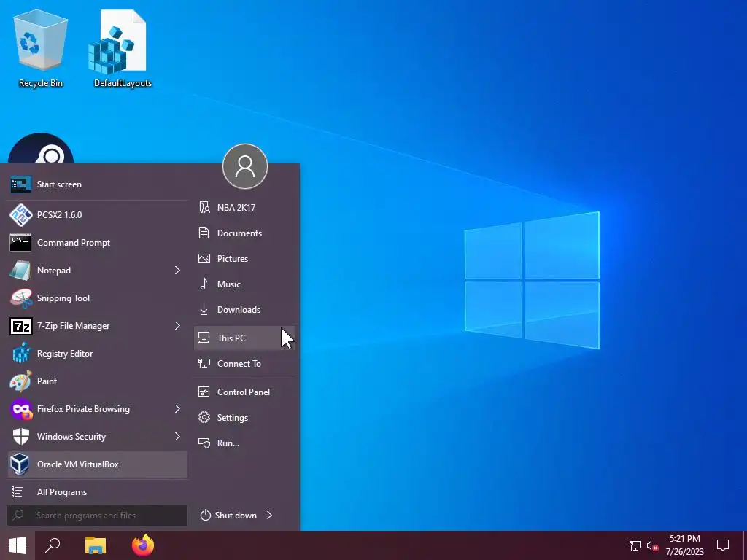Image resolution: width=747 pixels, height=560 pixels.
Task: Open taskbar search magnifier
Action: click(53, 545)
